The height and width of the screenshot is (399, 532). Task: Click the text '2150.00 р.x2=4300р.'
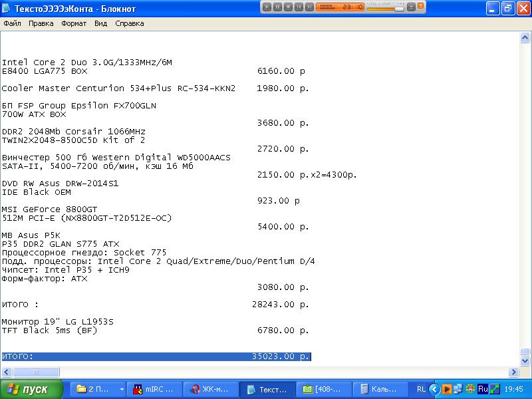307,175
